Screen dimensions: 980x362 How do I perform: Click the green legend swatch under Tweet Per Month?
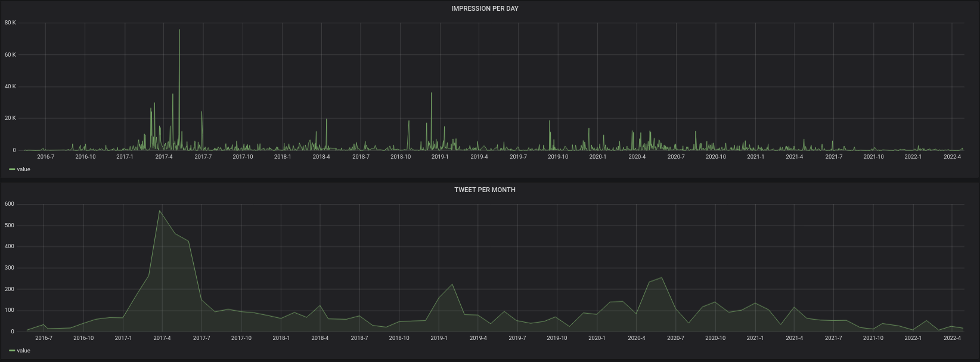12,351
